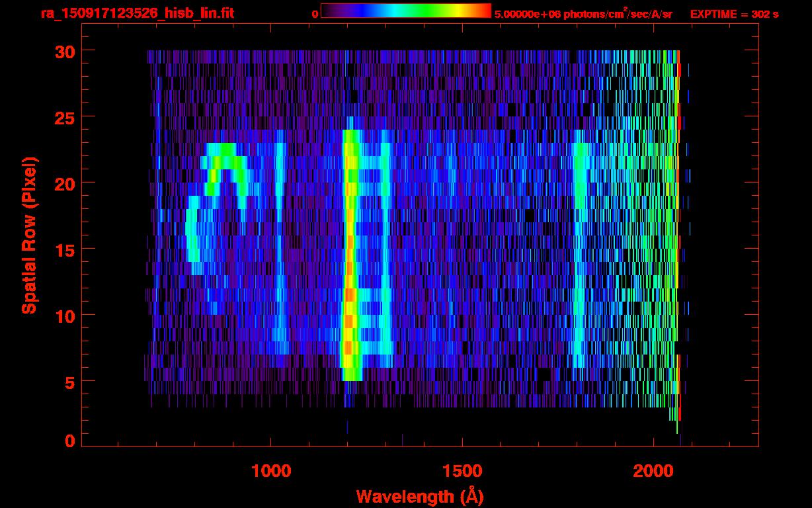Click the 5.00000e+06 photons/cm²/sec/A/sr label
Screen dimensions: 812x508
click(x=583, y=13)
